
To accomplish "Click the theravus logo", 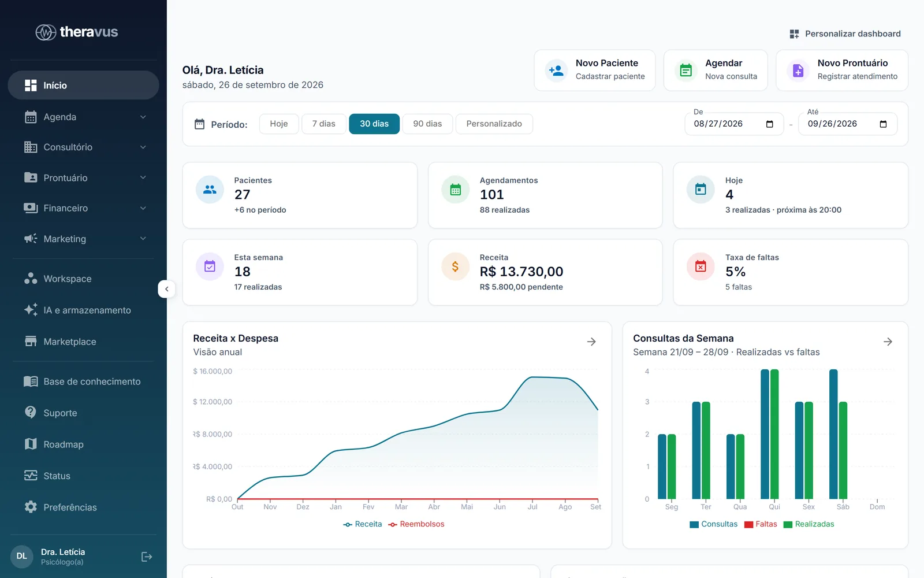I will click(77, 32).
